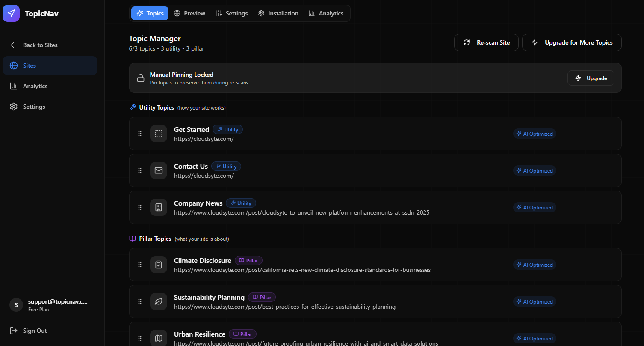The height and width of the screenshot is (346, 644).
Task: Click the TopicNav rocket logo
Action: (11, 13)
